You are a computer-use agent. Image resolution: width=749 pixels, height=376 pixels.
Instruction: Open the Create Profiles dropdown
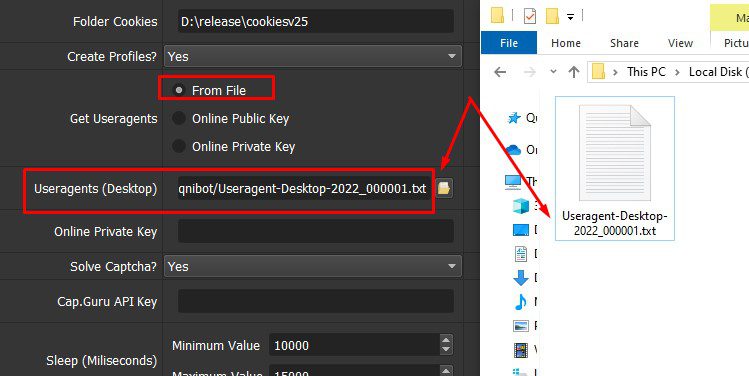tap(313, 56)
